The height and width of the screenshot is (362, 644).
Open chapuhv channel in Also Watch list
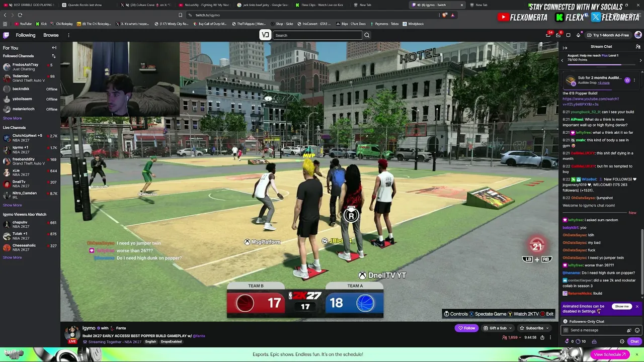point(30,224)
